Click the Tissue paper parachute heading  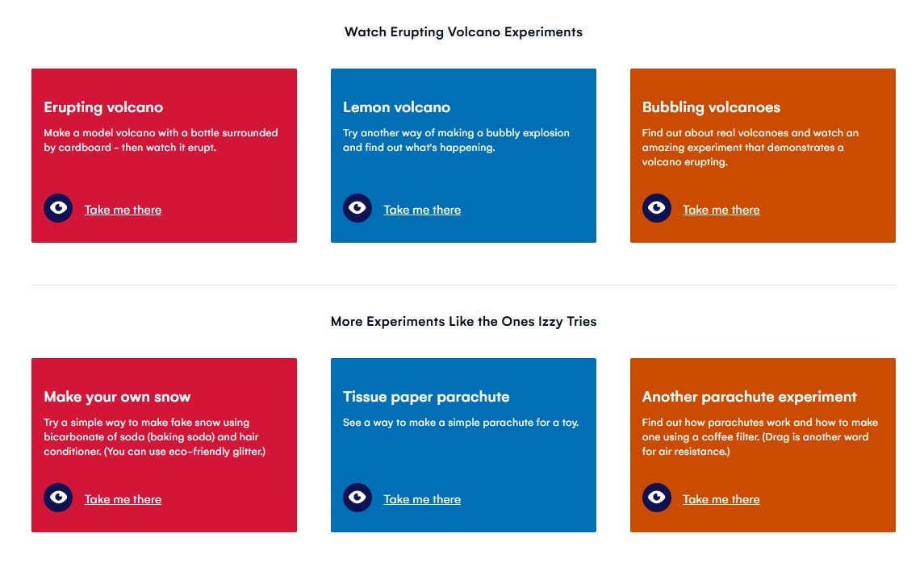point(426,397)
